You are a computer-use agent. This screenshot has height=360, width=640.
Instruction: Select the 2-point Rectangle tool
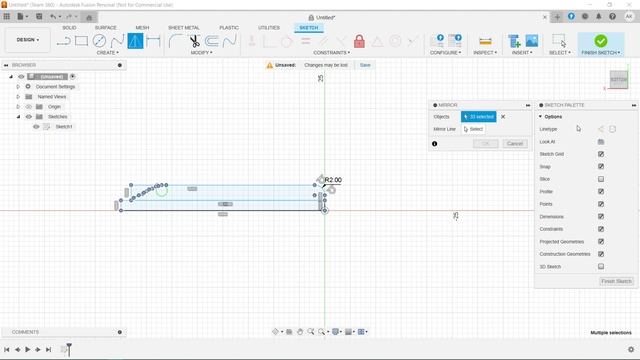point(81,41)
